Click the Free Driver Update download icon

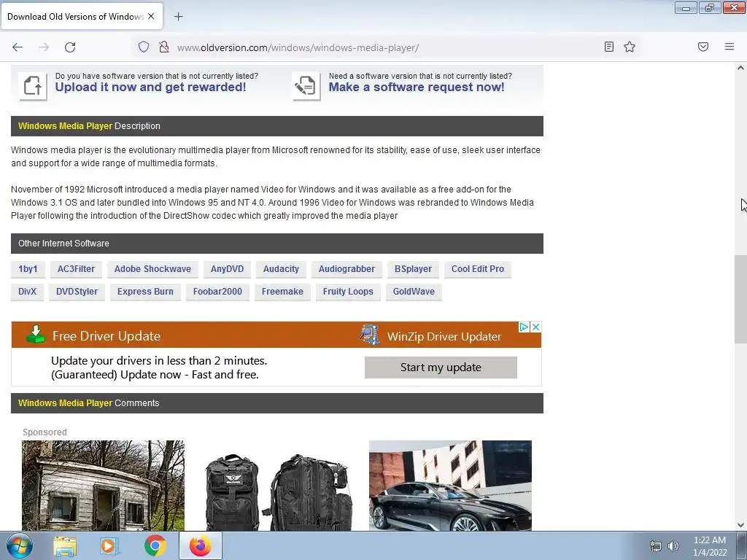coord(36,334)
